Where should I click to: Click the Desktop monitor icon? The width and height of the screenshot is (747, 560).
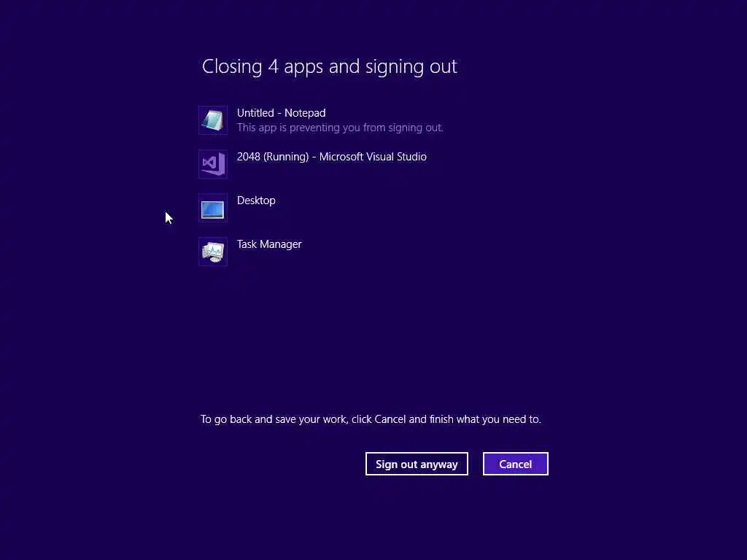(212, 208)
